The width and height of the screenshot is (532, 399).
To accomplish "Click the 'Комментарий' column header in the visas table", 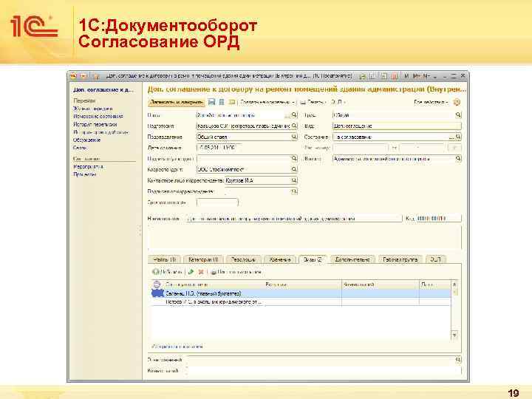I will 381,284.
